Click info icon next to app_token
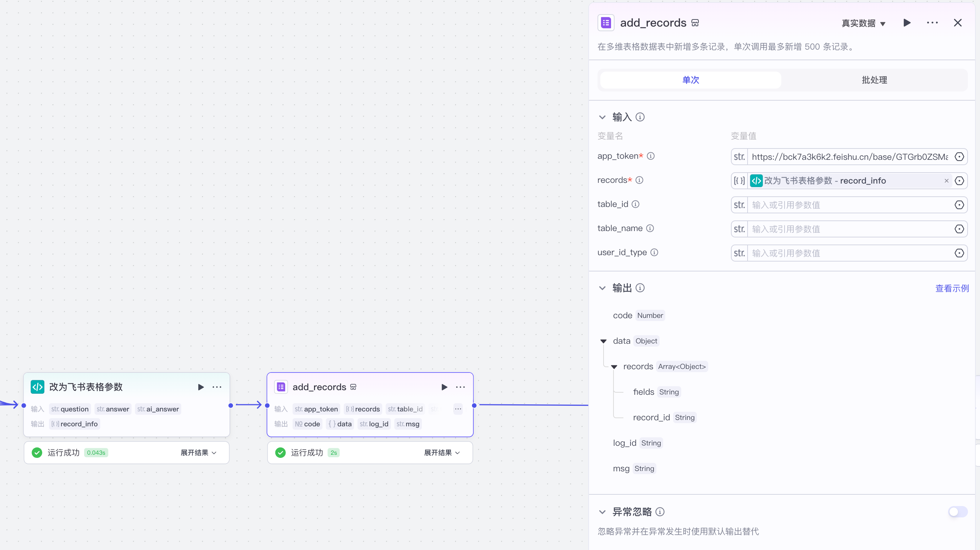This screenshot has width=980, height=550. [x=650, y=156]
